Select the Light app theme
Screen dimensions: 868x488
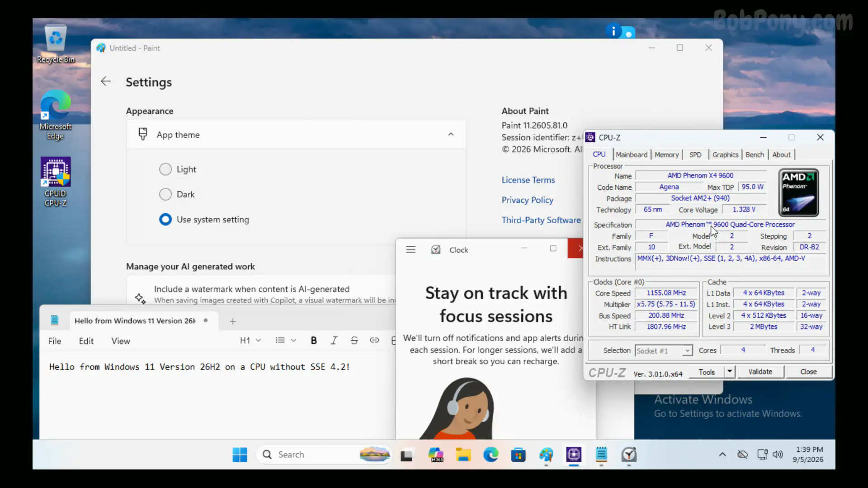coord(165,169)
